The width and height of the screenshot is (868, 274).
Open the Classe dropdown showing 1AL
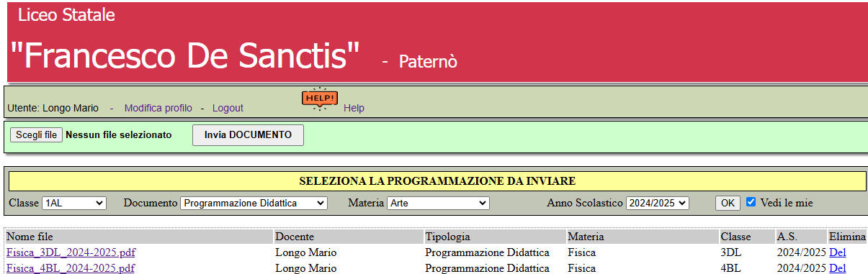point(74,204)
